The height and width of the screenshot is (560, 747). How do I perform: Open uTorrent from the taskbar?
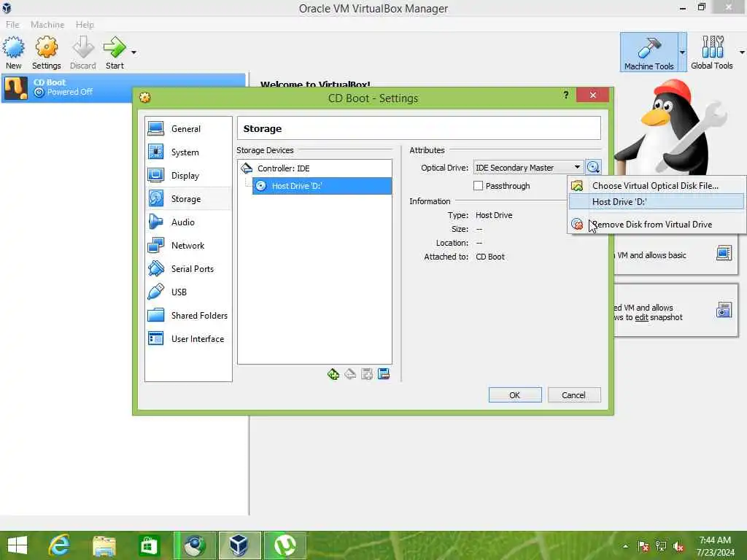point(285,545)
